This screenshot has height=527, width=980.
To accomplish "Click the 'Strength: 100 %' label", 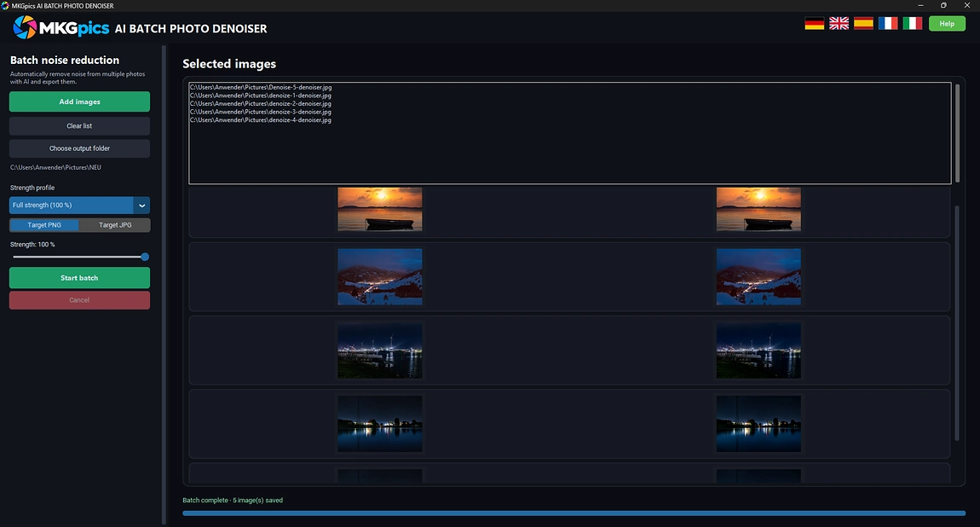I will pos(32,245).
